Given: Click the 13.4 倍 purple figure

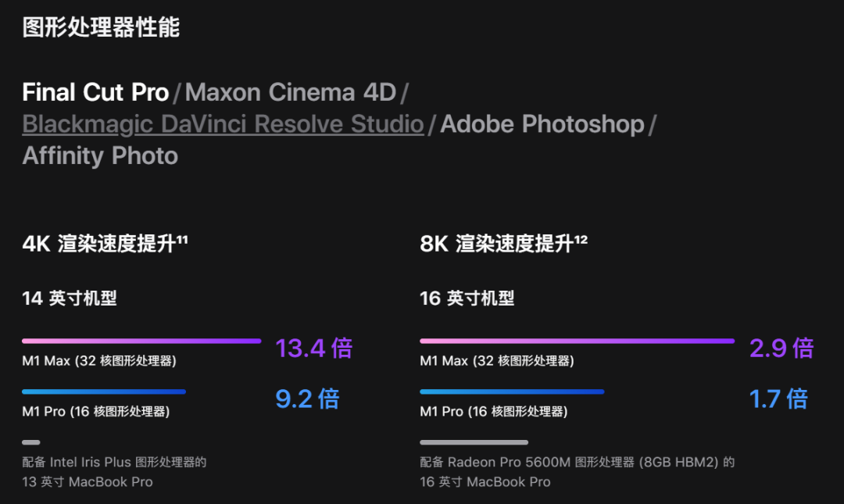Looking at the screenshot, I should point(314,348).
